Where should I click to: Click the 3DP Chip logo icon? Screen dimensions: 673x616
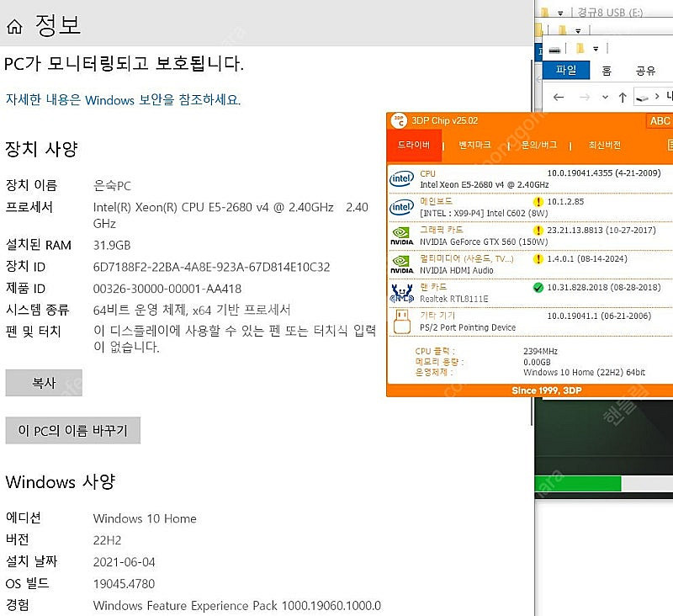point(399,120)
